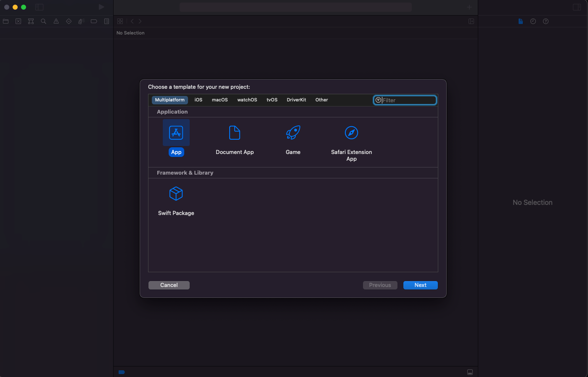Open the Report navigator icon

coord(107,21)
